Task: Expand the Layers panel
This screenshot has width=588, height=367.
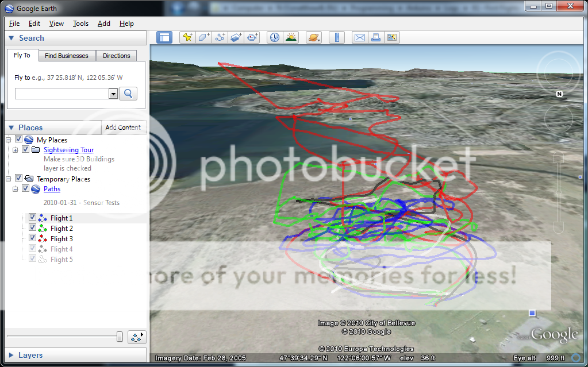Action: [x=11, y=355]
